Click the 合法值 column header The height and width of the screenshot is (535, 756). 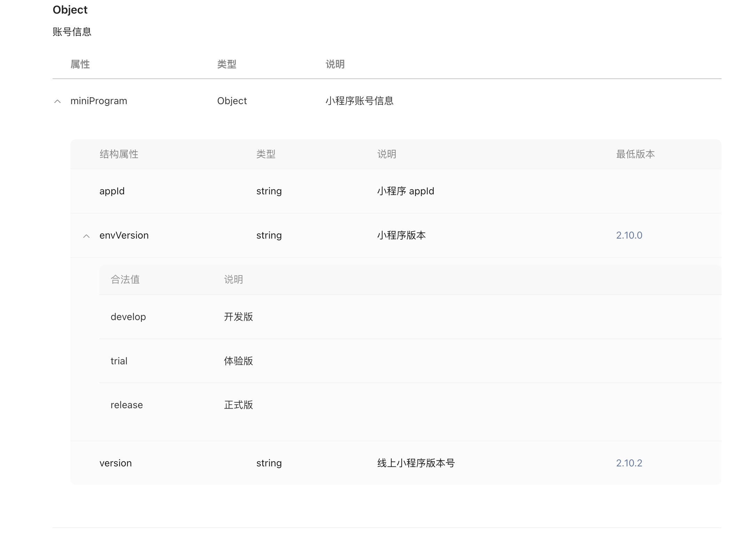tap(125, 279)
